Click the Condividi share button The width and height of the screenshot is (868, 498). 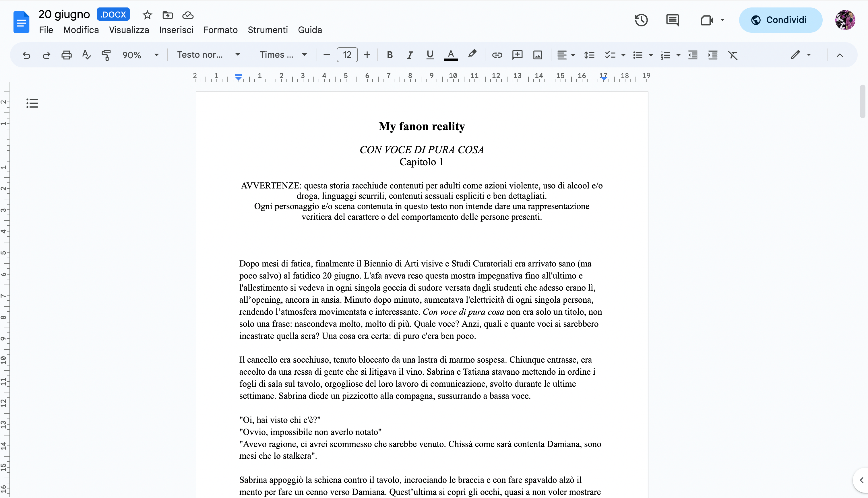pos(780,20)
